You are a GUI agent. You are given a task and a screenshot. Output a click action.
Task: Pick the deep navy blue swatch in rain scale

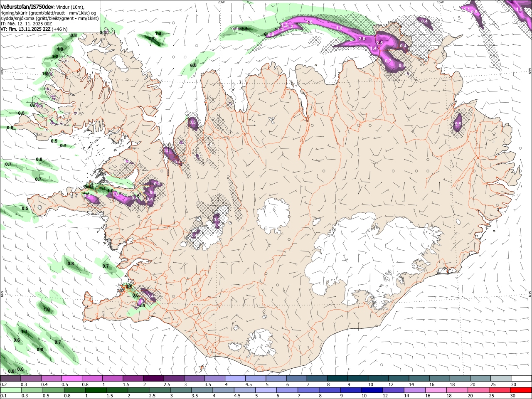371,390
